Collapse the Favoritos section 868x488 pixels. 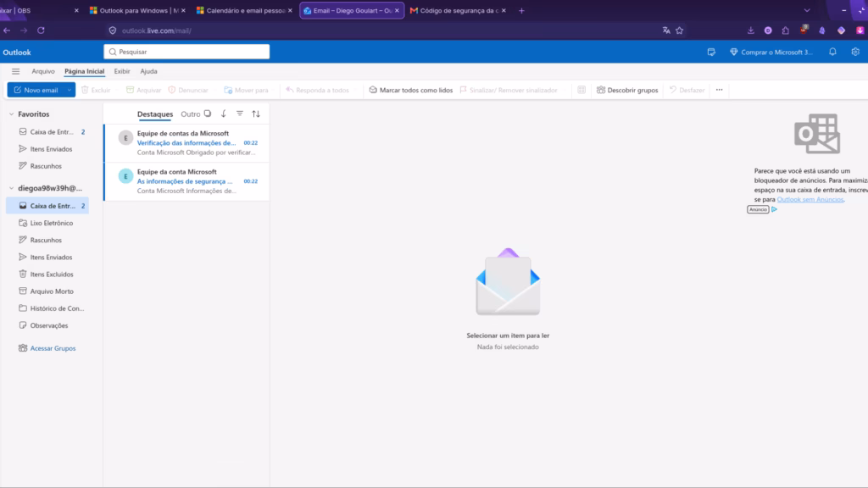coord(11,114)
